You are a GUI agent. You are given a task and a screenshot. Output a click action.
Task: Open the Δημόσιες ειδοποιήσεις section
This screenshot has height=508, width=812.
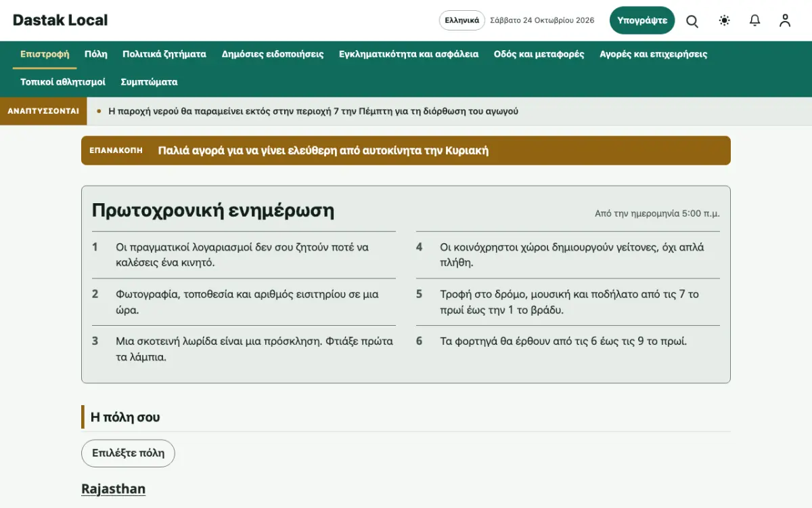coord(273,54)
